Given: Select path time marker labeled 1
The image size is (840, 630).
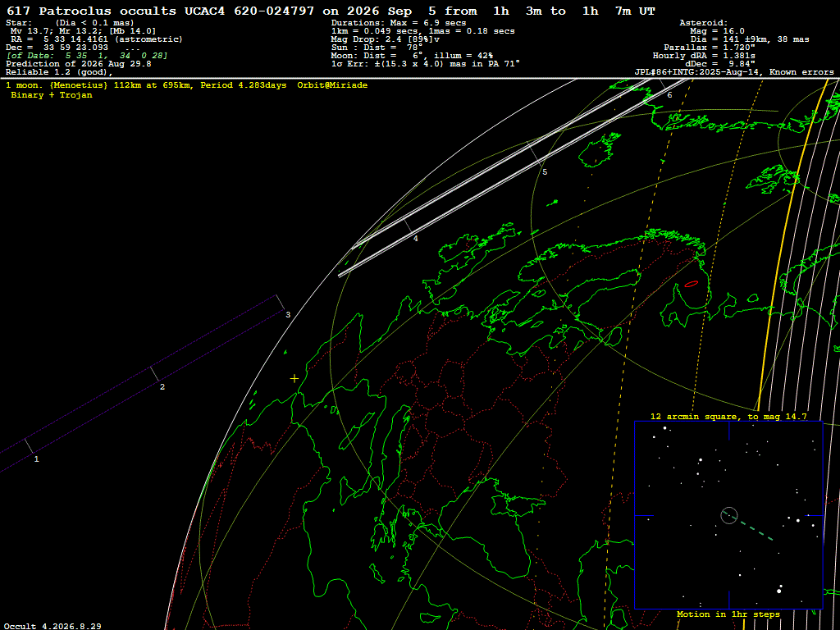Looking at the screenshot, I should pos(36,459).
